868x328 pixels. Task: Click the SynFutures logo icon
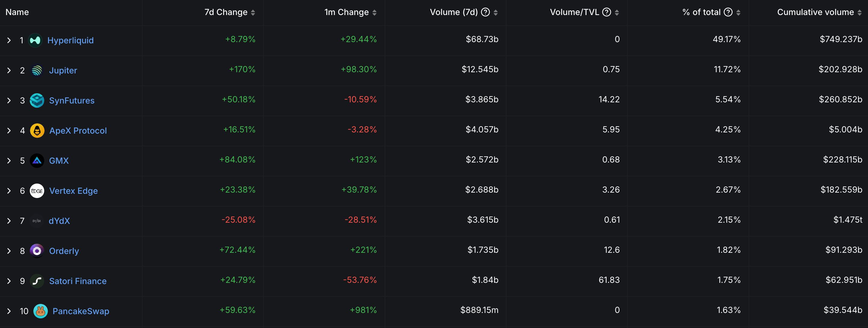coord(37,101)
